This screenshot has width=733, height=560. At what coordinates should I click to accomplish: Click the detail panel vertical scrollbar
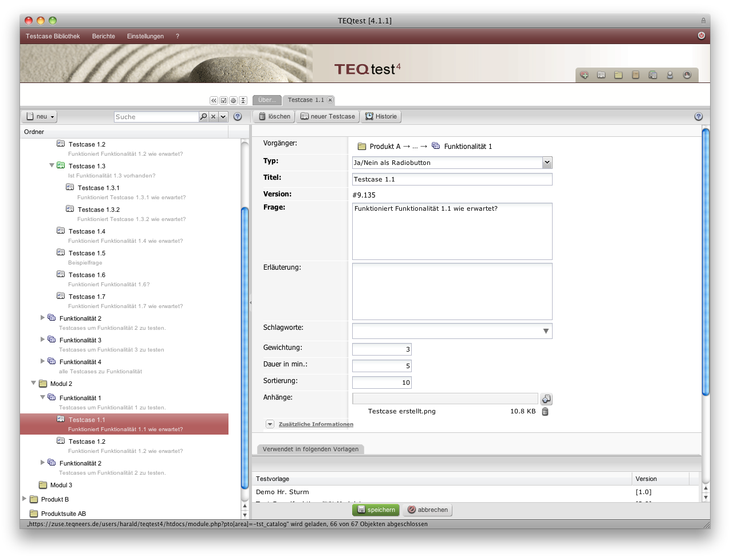[706, 262]
